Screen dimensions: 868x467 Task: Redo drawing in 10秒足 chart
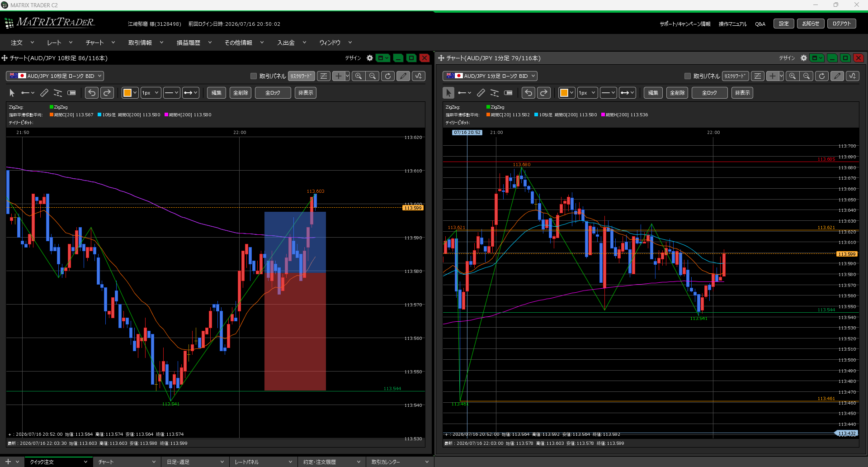(x=107, y=93)
